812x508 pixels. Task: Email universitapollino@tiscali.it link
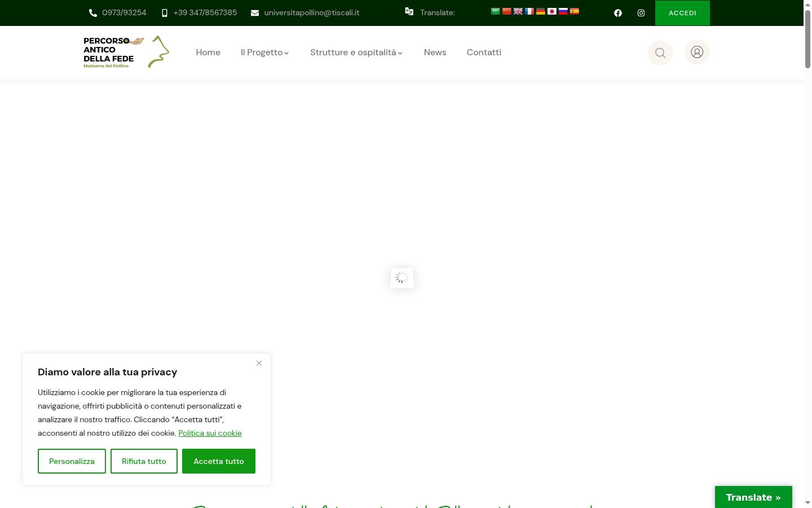(x=305, y=12)
